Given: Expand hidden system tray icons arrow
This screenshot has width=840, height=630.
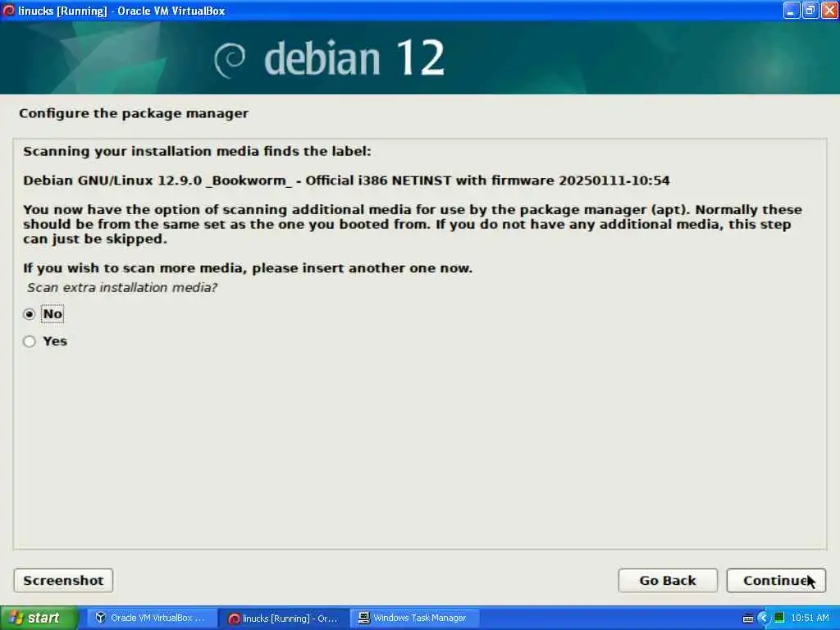Looking at the screenshot, I should tap(764, 619).
